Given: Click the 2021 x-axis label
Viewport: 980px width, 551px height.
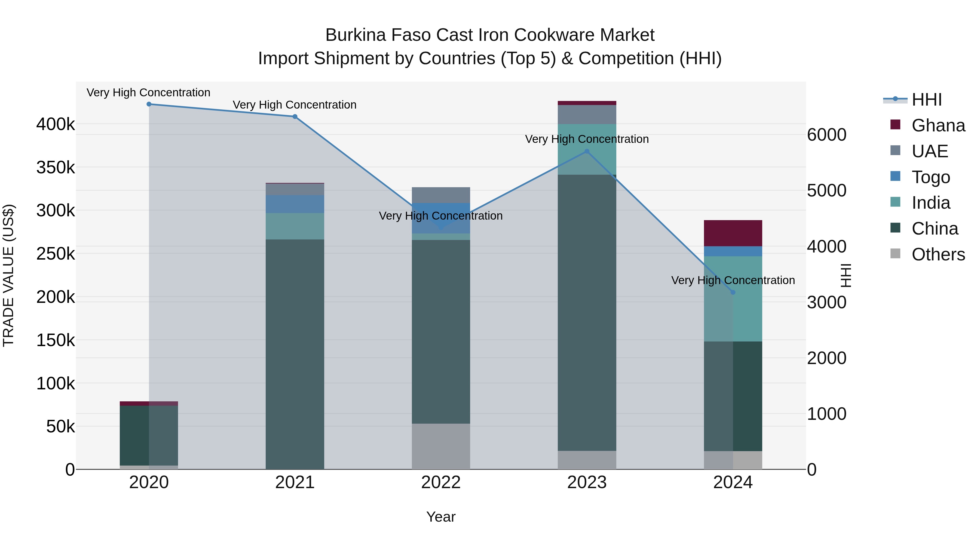Looking at the screenshot, I should click(x=295, y=482).
